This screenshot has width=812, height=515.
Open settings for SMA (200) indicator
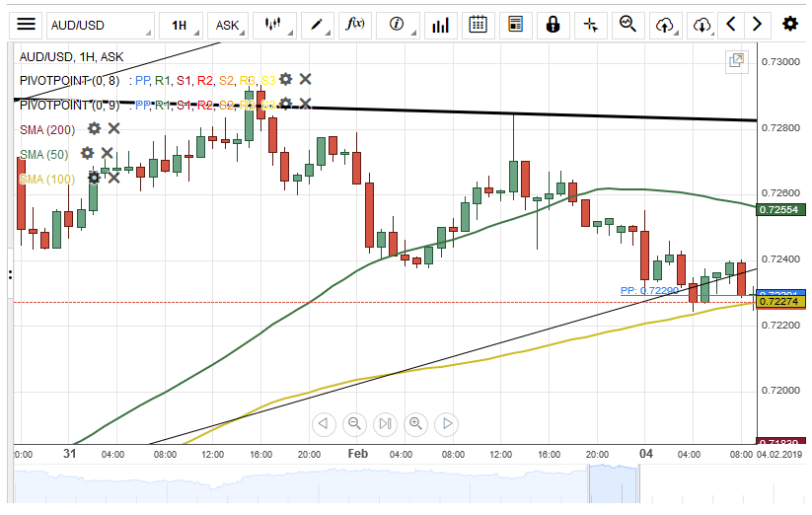pyautogui.click(x=95, y=128)
